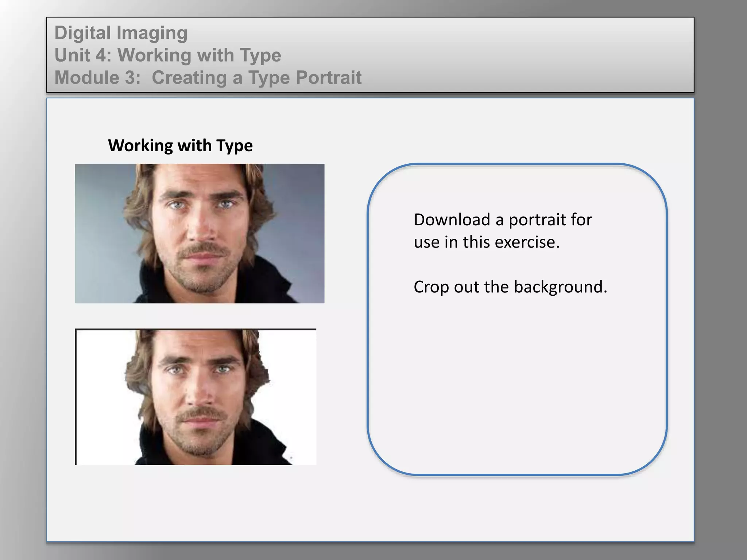Image resolution: width=747 pixels, height=560 pixels.
Task: Click the "Download a portrait for" text line
Action: [503, 219]
